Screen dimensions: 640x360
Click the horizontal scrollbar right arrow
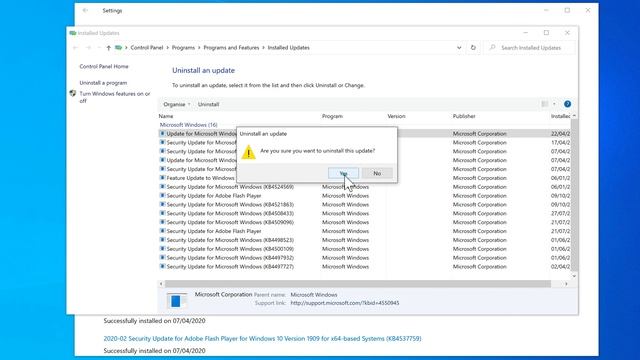click(x=566, y=284)
